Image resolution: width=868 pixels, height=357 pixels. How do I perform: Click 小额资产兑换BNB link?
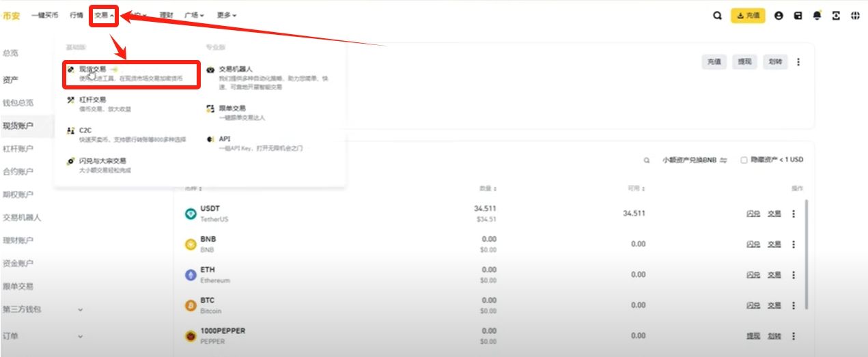tap(695, 160)
